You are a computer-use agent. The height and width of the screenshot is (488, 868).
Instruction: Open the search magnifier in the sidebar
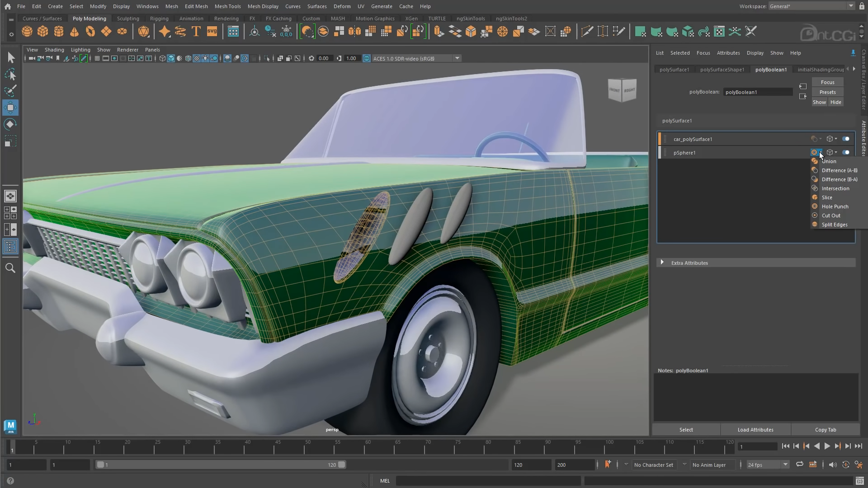point(10,268)
